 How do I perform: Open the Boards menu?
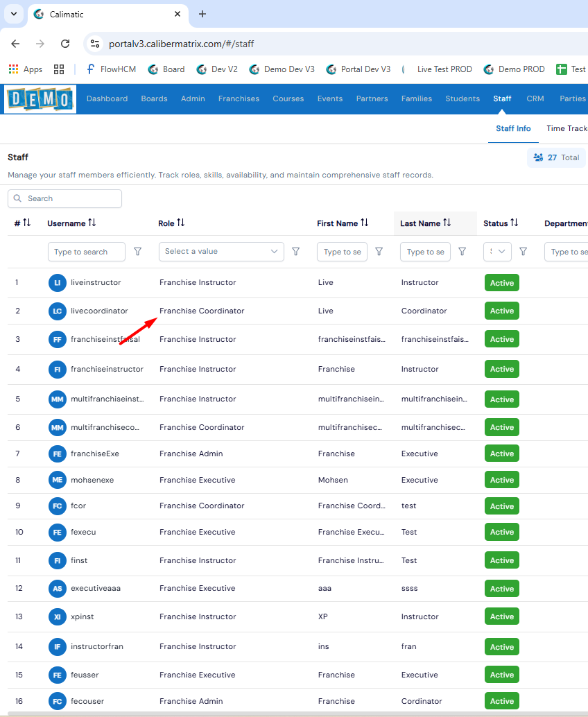click(x=154, y=98)
